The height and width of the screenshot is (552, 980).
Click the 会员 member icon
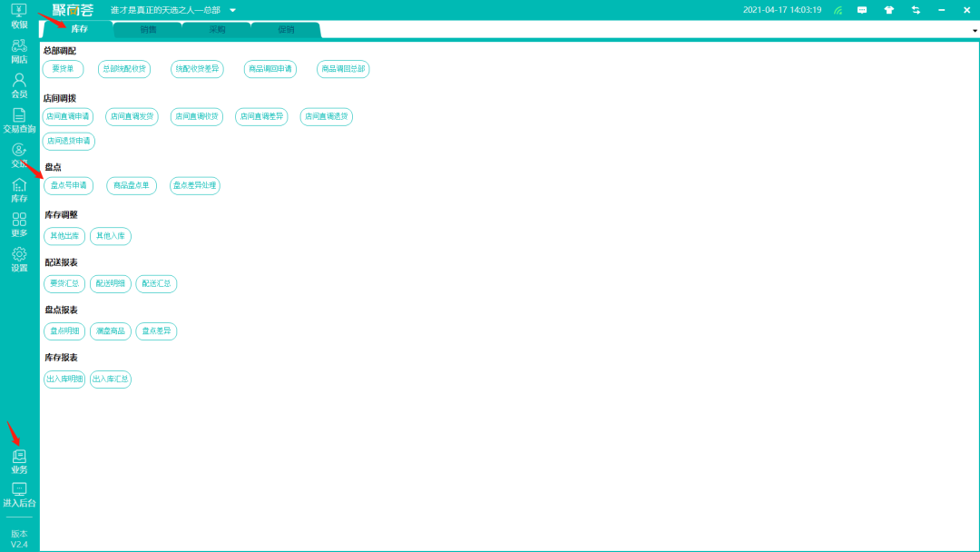[19, 81]
